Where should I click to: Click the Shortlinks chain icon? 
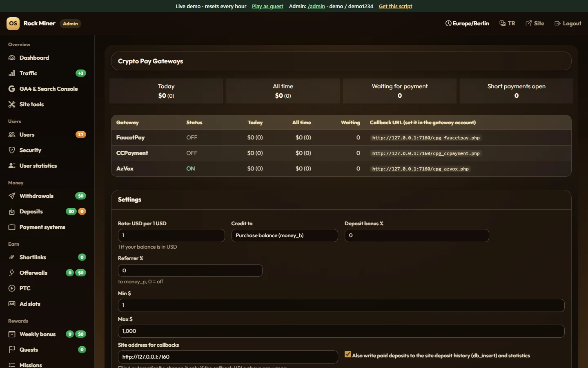(12, 257)
